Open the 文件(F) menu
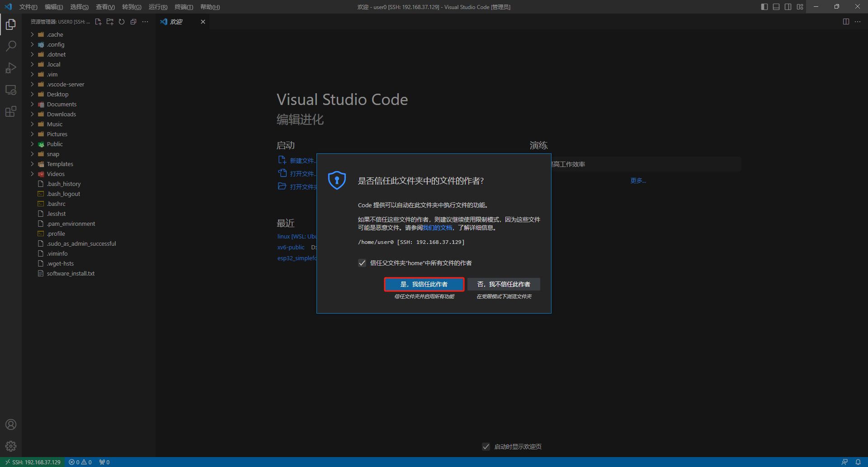The height and width of the screenshot is (467, 868). 28,7
